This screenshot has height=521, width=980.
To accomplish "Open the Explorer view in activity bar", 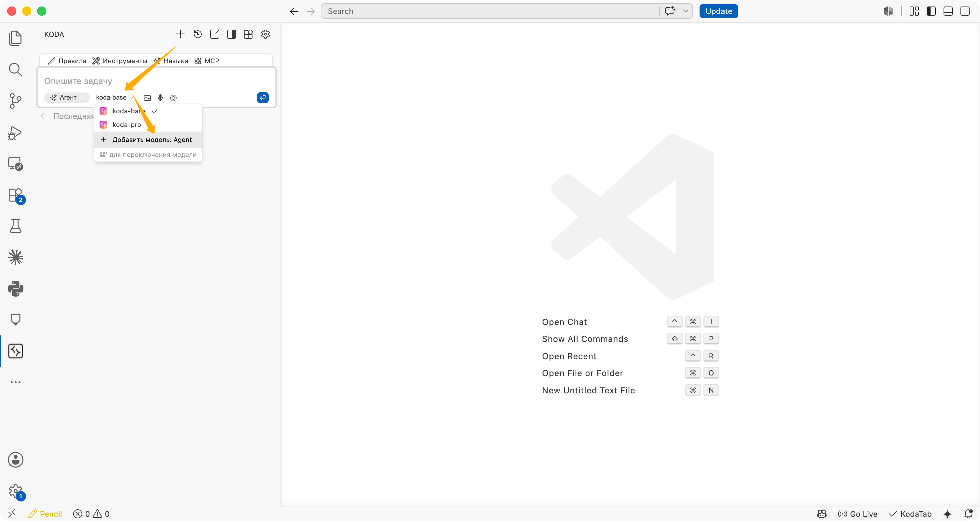I will 15,38.
